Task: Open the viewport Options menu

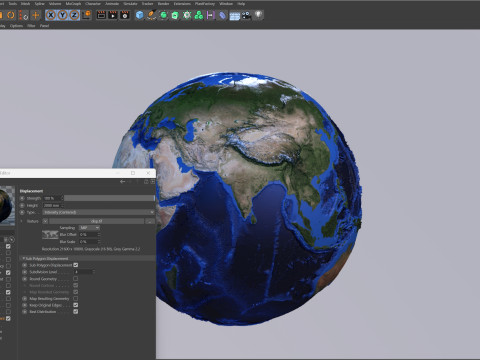Action: coord(16,26)
